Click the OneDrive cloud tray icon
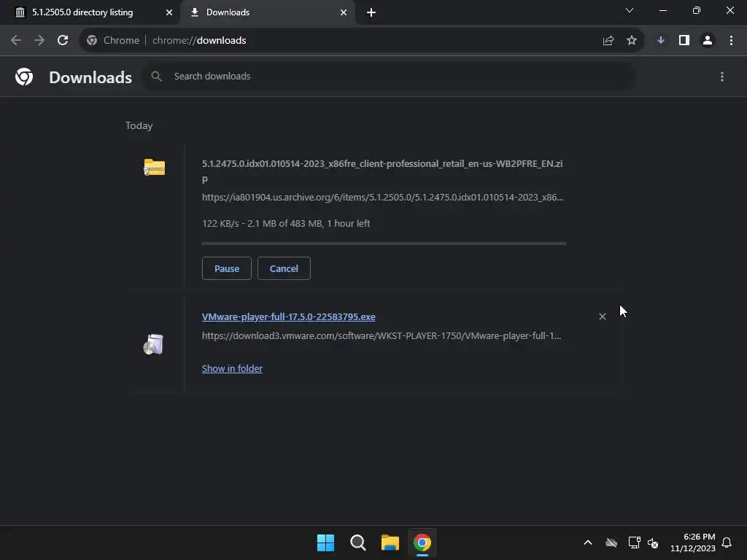 pos(611,542)
